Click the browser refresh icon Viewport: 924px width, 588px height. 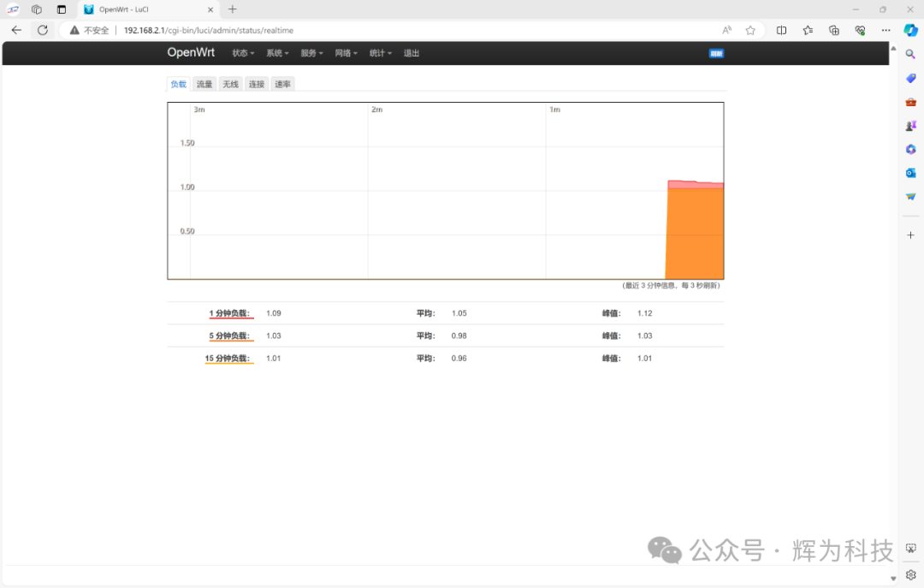click(42, 29)
